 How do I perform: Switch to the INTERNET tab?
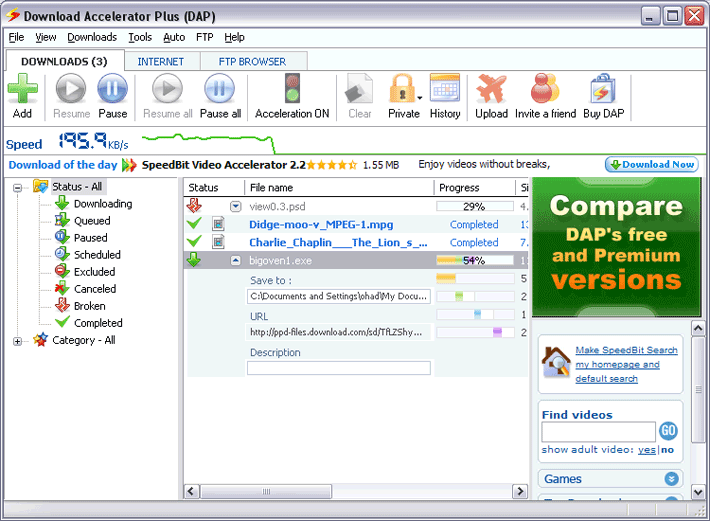161,62
